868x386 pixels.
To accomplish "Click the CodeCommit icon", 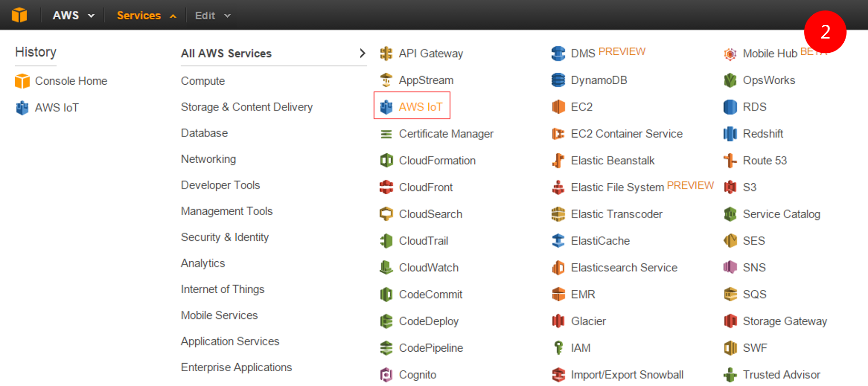I will click(386, 294).
